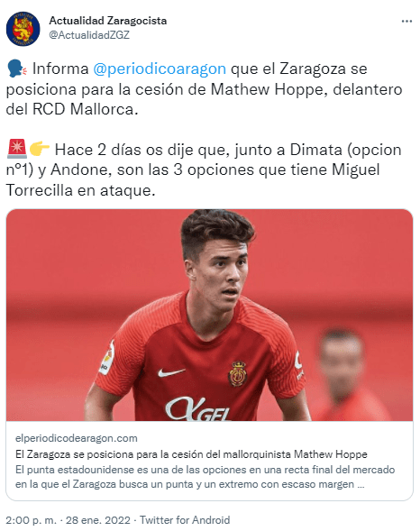Click the Nike swoosh on the shirt

[171, 373]
